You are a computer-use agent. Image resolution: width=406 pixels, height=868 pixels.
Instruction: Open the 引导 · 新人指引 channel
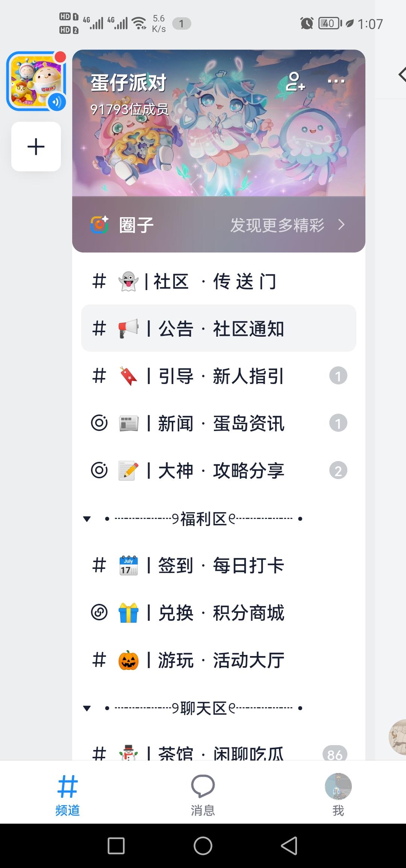coord(219,376)
